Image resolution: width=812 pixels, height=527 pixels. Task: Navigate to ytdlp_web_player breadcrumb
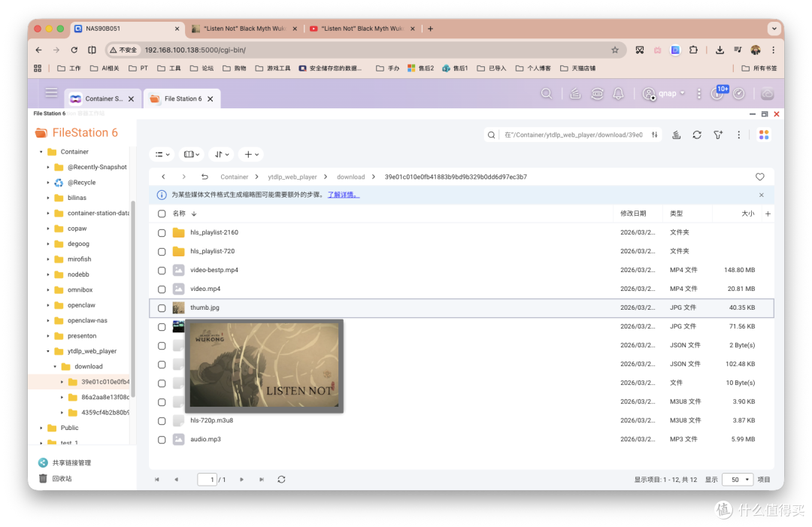292,177
